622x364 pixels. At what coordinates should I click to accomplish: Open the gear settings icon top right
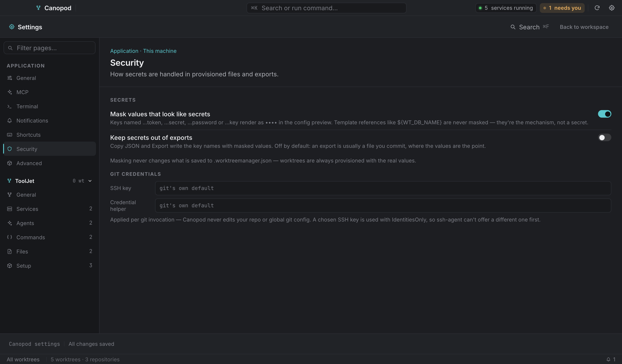pyautogui.click(x=611, y=8)
